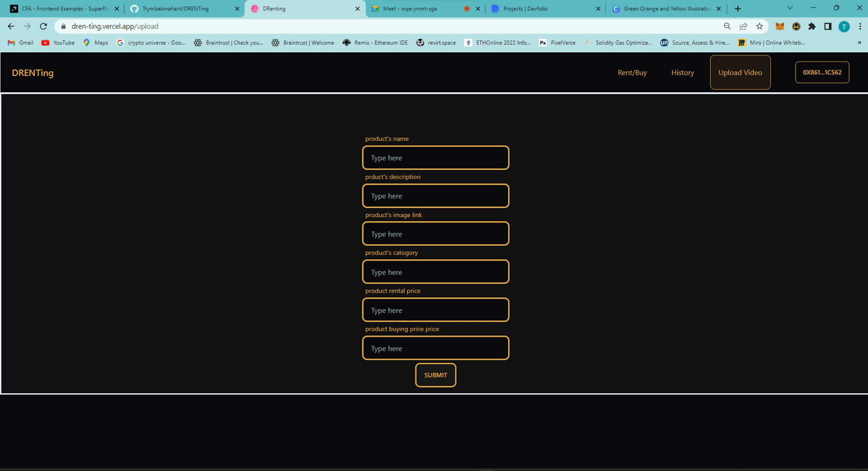The height and width of the screenshot is (471, 868).
Task: Open the crypto universe Google bookmark
Action: click(x=151, y=43)
